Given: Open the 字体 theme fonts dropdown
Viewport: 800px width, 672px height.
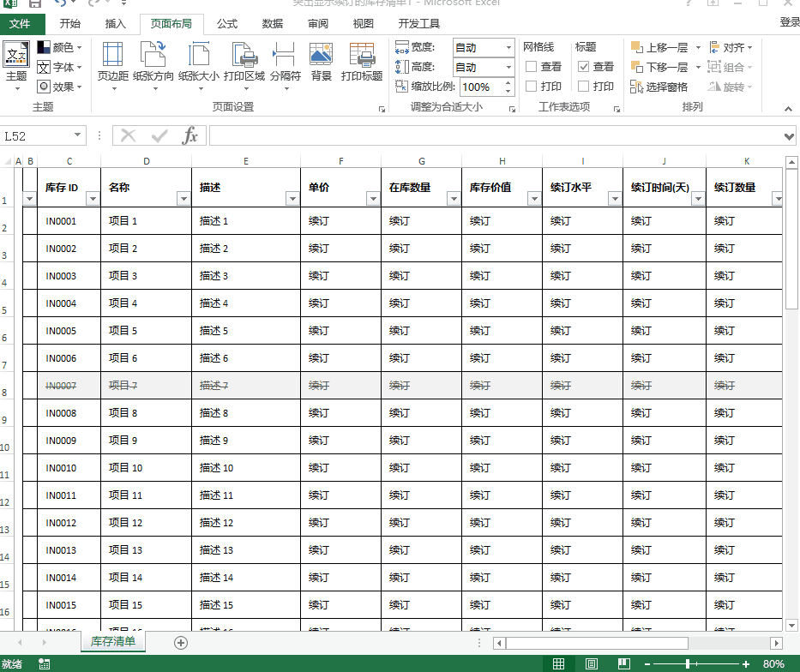Looking at the screenshot, I should click(x=60, y=67).
